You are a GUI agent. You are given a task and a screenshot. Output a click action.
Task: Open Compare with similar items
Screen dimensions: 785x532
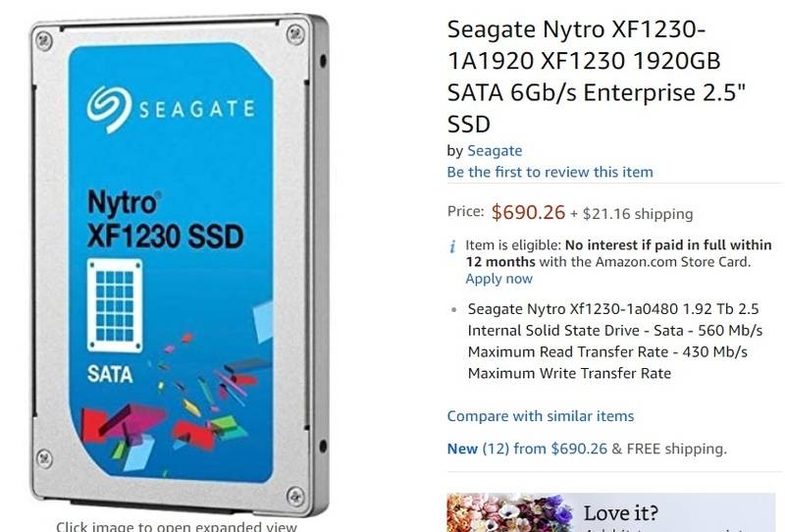click(x=540, y=416)
